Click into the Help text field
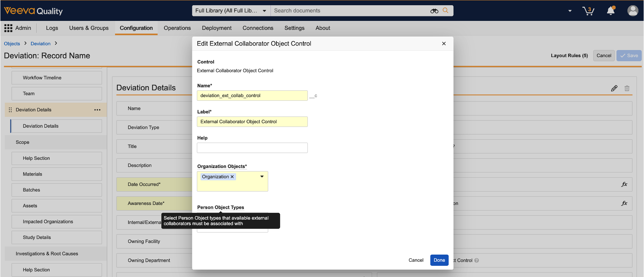Image resolution: width=644 pixels, height=277 pixels. click(x=252, y=148)
